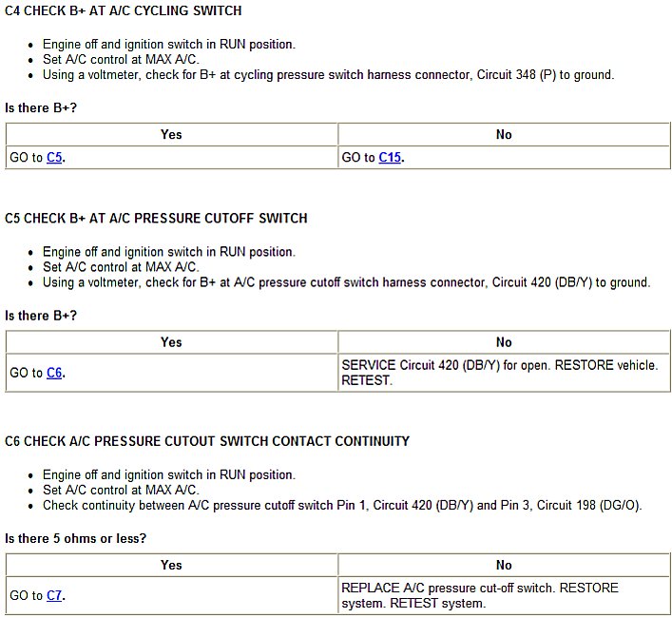Click the C6 hyperlink under step C5
The height and width of the screenshot is (618, 672).
pos(54,374)
